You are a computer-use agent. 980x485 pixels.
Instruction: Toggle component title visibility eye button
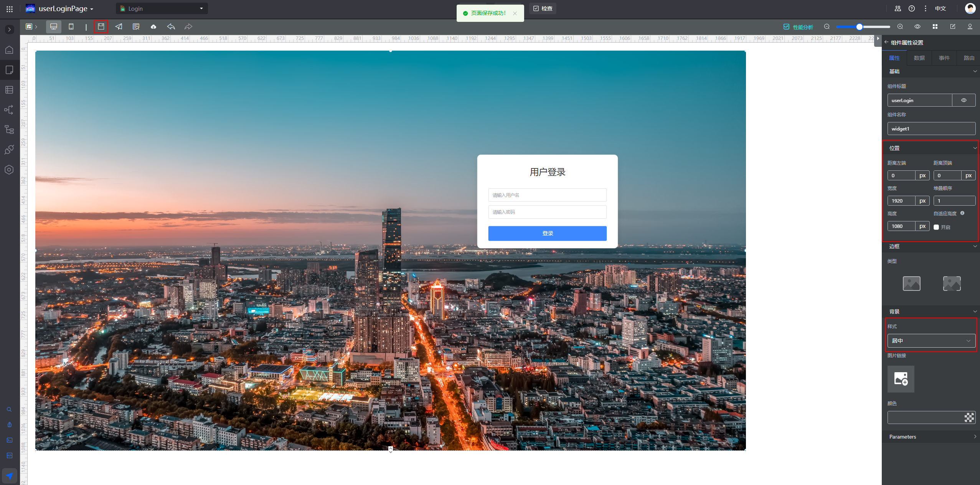(x=964, y=100)
